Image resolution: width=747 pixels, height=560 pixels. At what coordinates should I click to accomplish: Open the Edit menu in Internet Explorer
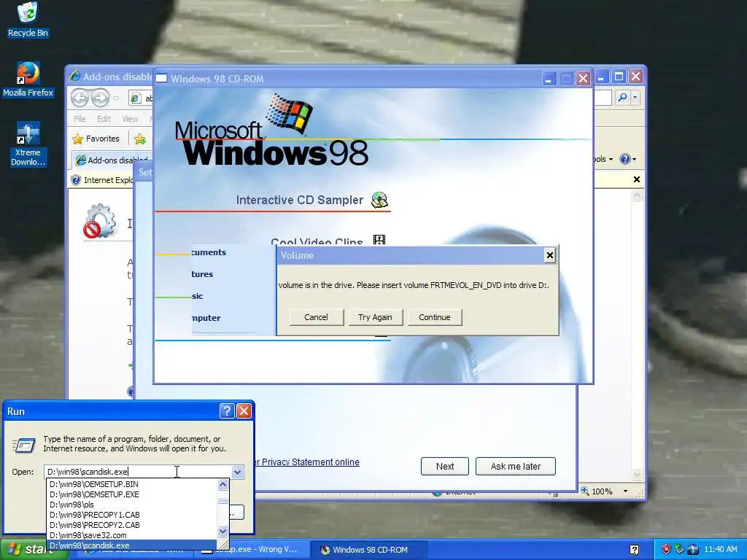click(x=104, y=119)
